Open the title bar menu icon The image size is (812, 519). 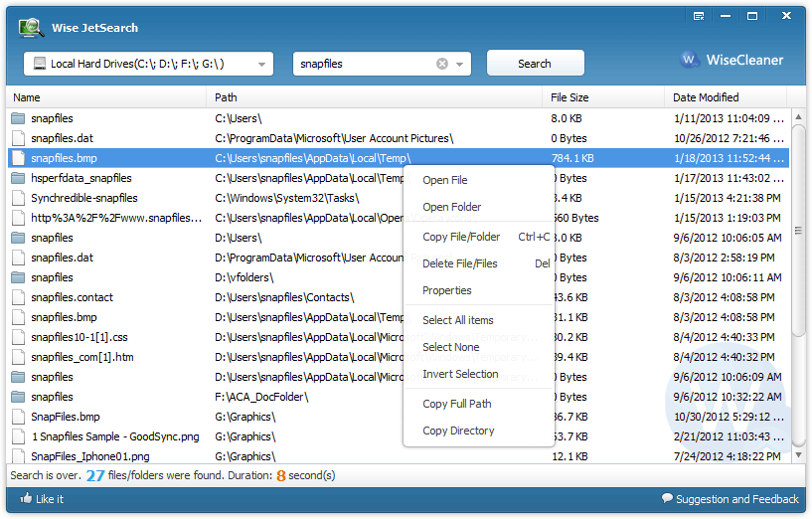[x=699, y=16]
